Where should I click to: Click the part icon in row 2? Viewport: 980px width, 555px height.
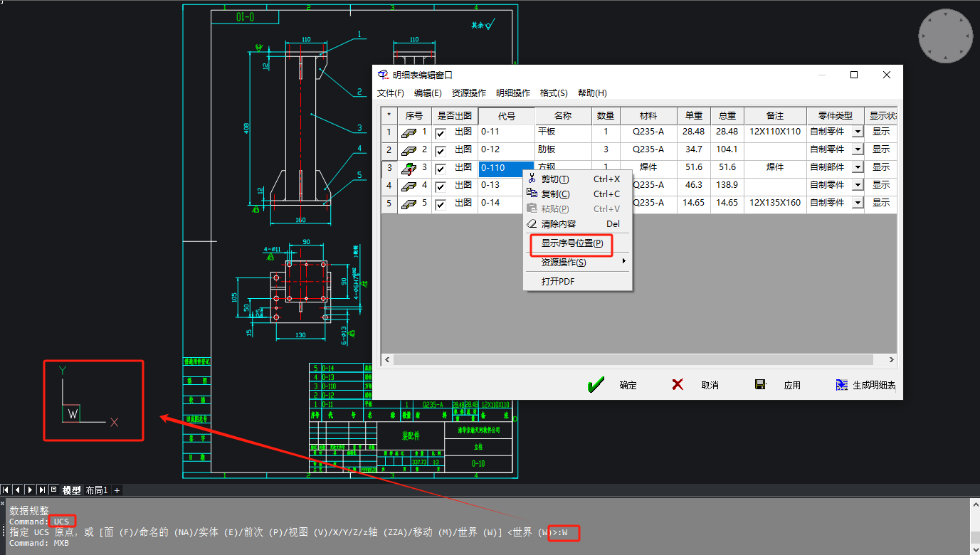[409, 150]
